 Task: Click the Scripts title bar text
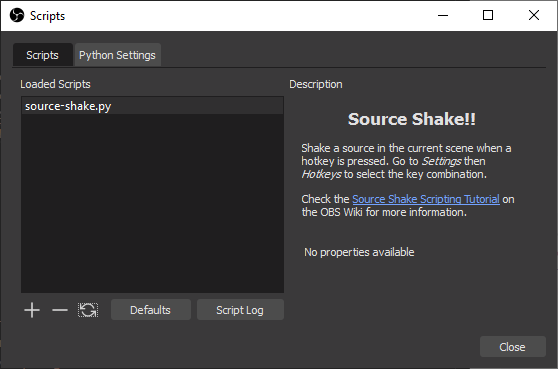pyautogui.click(x=47, y=16)
